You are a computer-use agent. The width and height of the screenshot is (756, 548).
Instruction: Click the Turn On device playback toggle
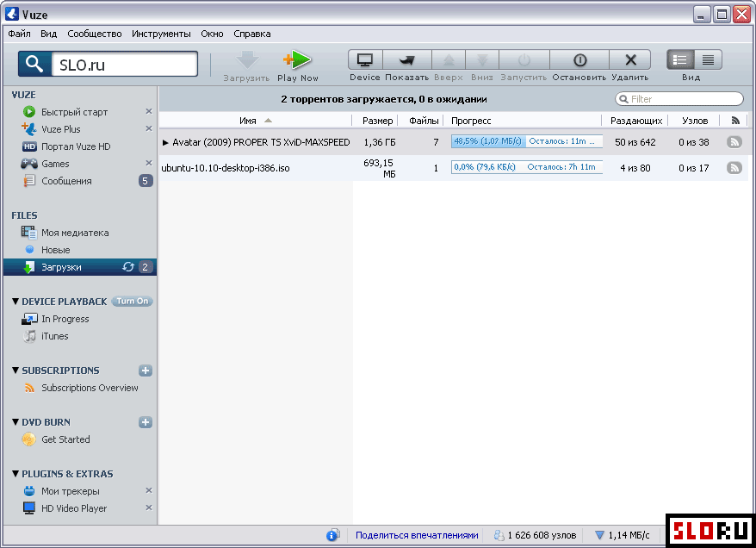[x=132, y=301]
